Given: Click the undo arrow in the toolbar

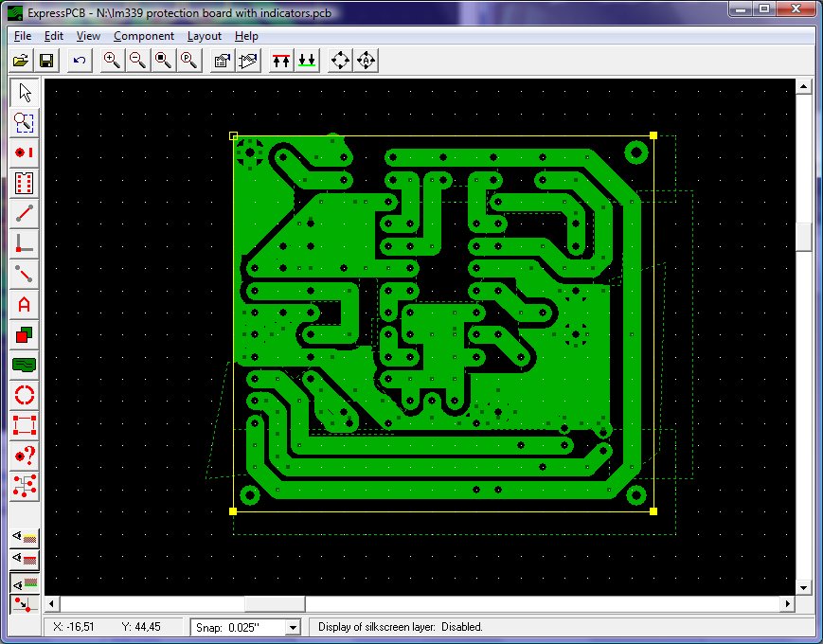Looking at the screenshot, I should (x=80, y=61).
